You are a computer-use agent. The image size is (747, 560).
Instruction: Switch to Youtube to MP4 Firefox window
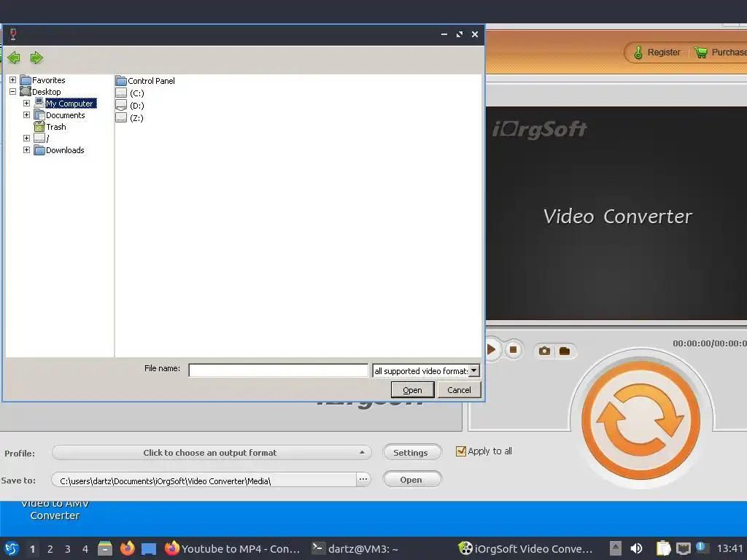233,548
